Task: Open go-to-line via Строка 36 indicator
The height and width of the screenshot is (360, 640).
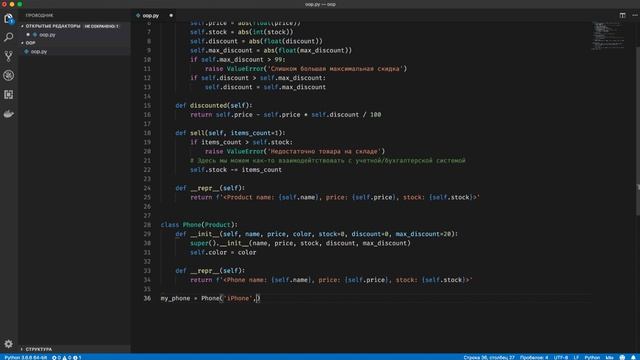Action: [489, 357]
